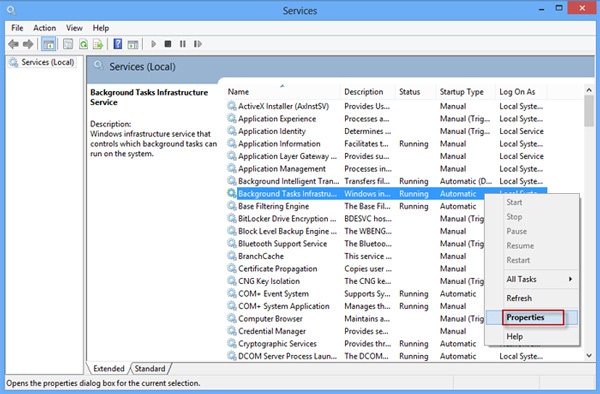This screenshot has width=600, height=394.
Task: Click gear icon beside CNG Key Isolation
Action: pos(232,281)
